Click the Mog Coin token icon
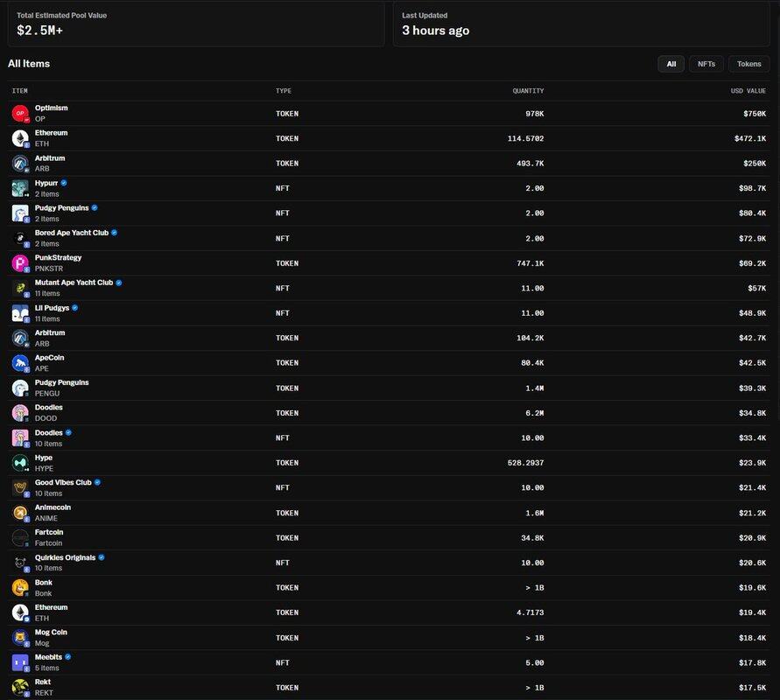The image size is (780, 700). click(20, 638)
